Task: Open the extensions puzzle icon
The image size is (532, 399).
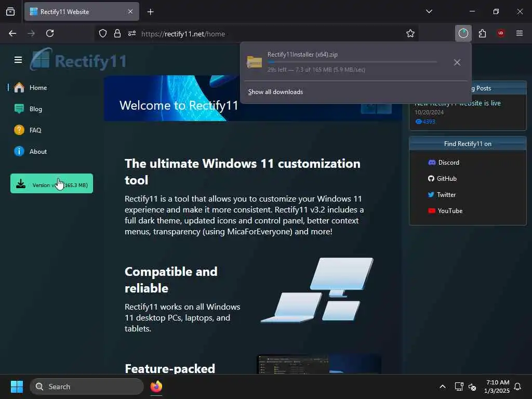Action: [482, 33]
